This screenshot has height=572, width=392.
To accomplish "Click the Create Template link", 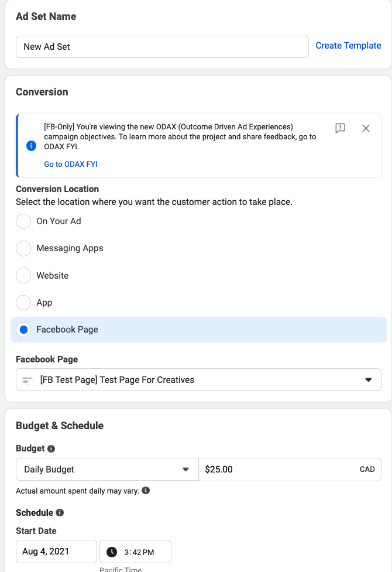I will [348, 46].
